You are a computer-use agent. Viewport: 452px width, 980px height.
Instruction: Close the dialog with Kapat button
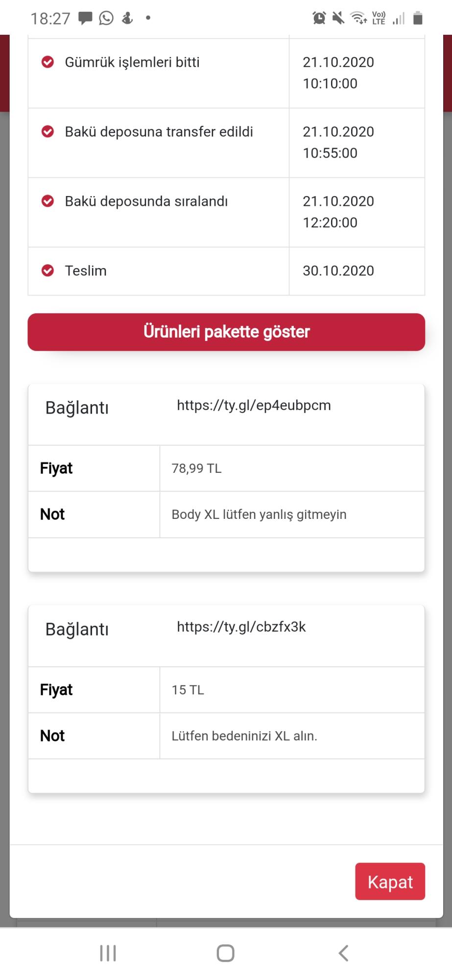(390, 882)
